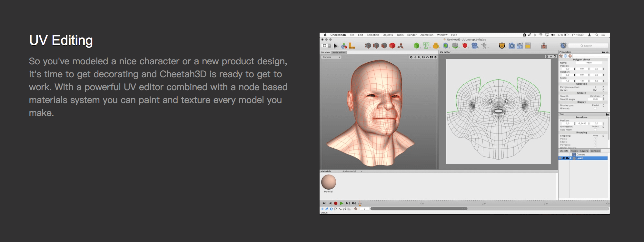Screen dimensions: 644x242
Task: Select the arrow selection tool in toolbar
Action: [x=336, y=46]
